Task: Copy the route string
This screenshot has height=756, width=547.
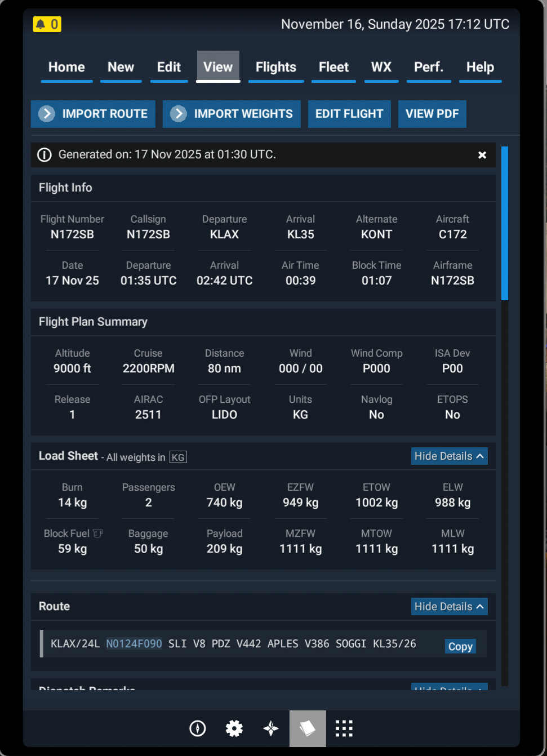Action: coord(460,646)
